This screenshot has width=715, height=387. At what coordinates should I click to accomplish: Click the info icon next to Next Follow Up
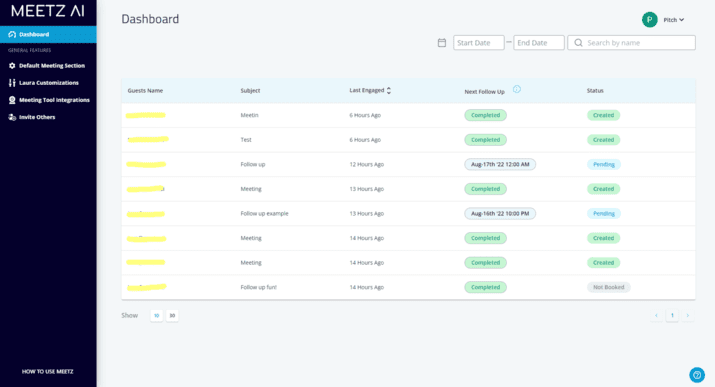pyautogui.click(x=517, y=89)
